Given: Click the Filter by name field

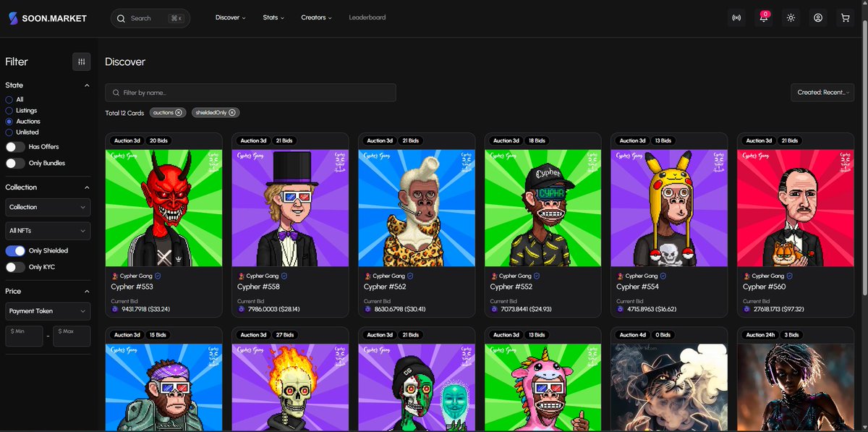Looking at the screenshot, I should click(x=250, y=93).
